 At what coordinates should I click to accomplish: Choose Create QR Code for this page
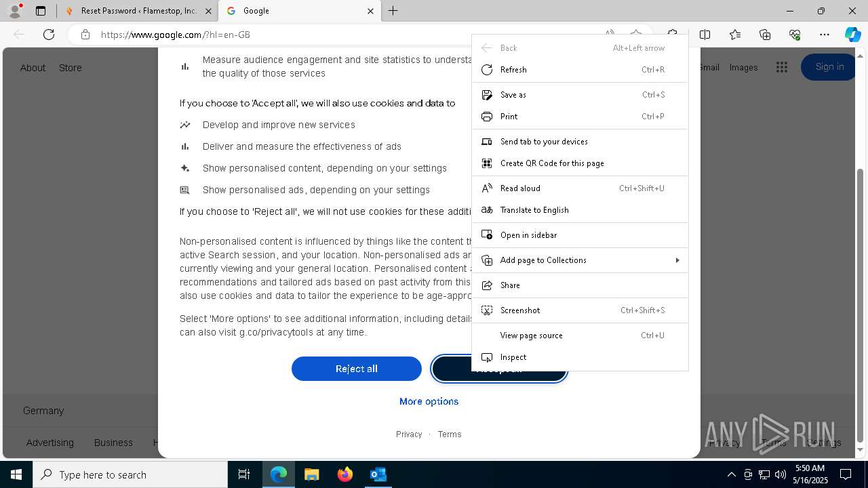(x=580, y=163)
